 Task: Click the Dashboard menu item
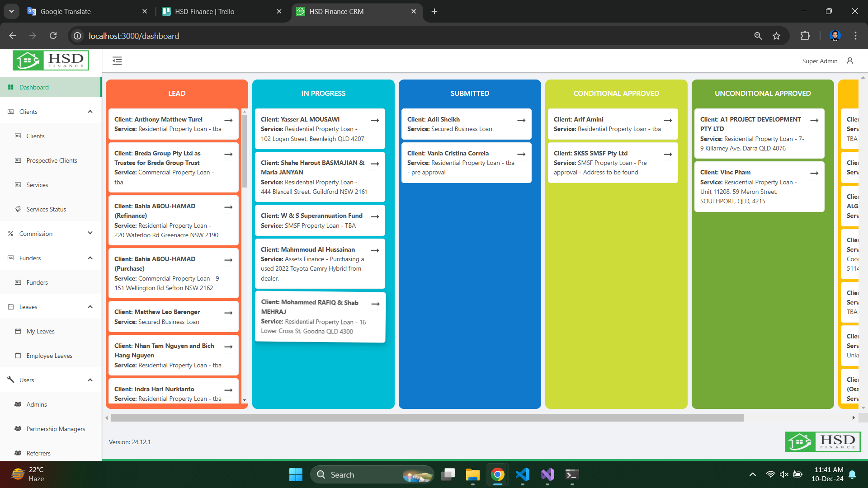pyautogui.click(x=34, y=87)
